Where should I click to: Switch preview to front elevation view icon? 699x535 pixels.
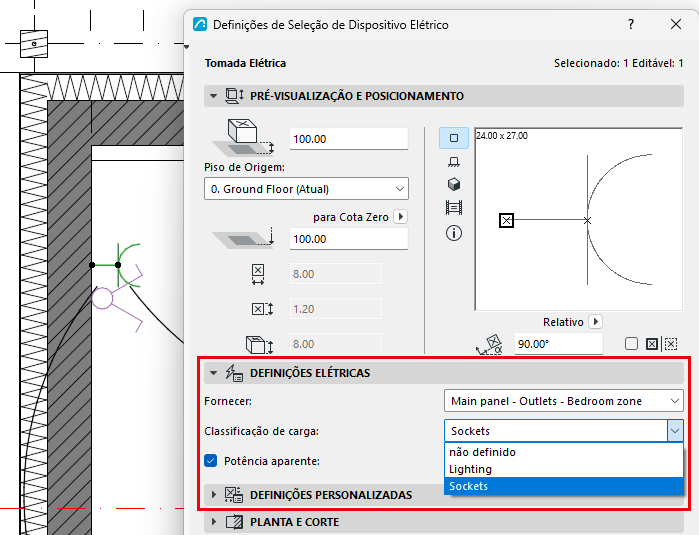454,161
